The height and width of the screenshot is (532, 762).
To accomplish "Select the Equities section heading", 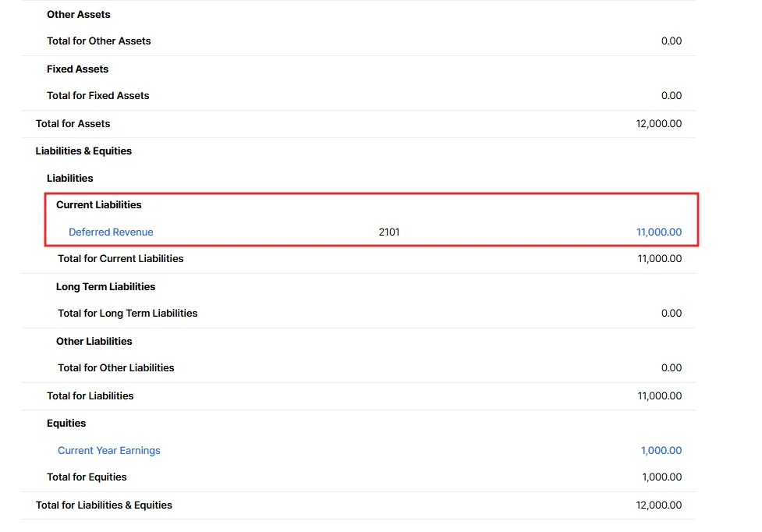I will click(x=66, y=423).
